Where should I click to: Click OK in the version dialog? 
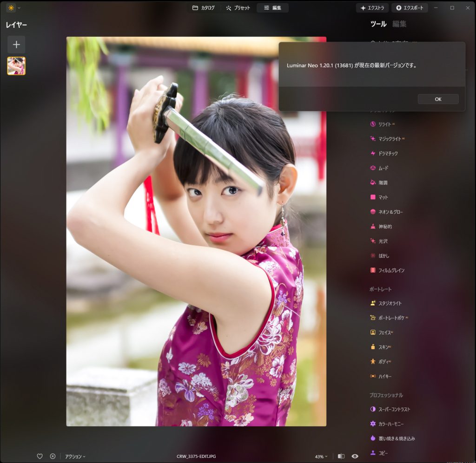click(x=438, y=99)
